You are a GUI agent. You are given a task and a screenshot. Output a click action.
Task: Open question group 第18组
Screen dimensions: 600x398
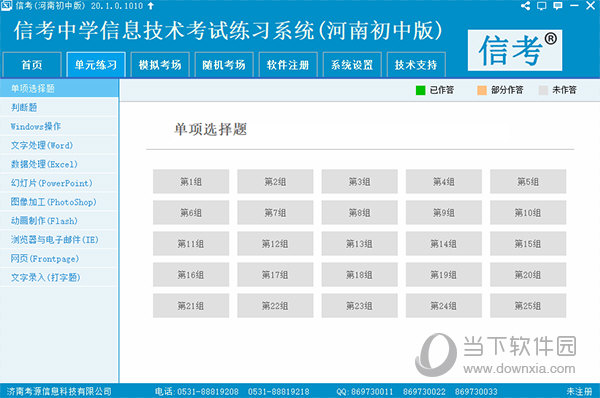tap(359, 274)
